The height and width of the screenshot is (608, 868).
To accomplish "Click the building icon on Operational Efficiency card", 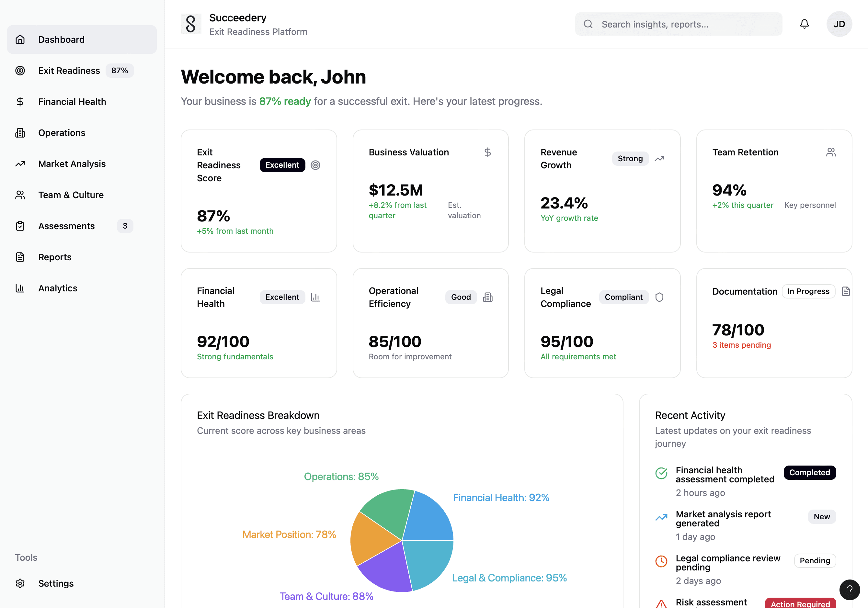I will [488, 298].
